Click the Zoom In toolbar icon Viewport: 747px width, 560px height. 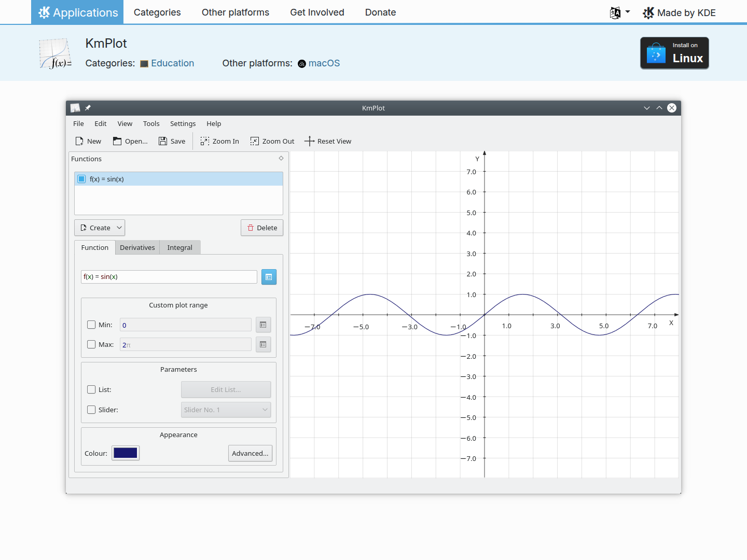coord(205,141)
